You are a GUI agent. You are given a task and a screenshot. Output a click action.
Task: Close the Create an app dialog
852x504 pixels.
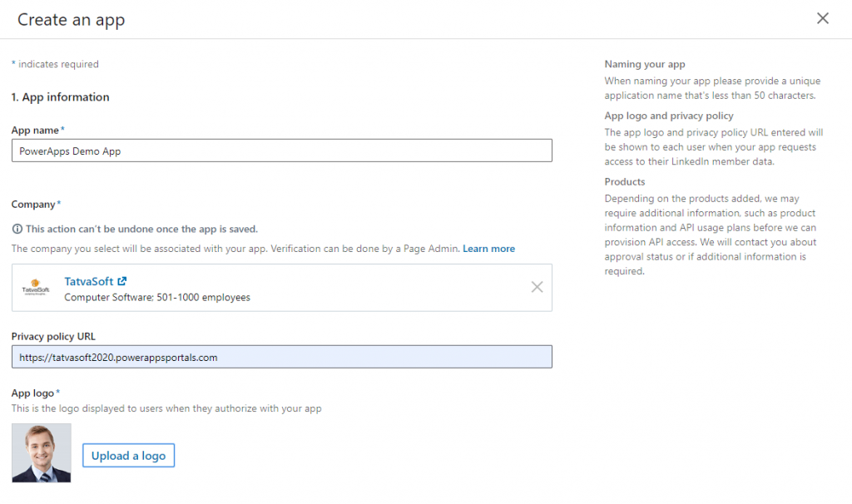click(x=823, y=18)
